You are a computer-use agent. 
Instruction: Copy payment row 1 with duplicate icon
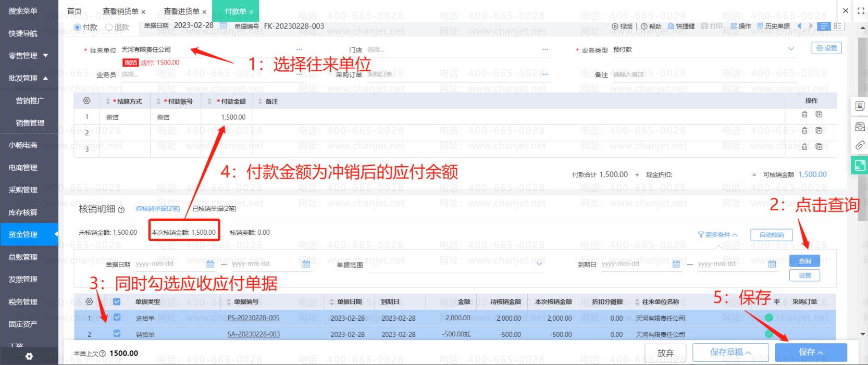click(x=819, y=115)
